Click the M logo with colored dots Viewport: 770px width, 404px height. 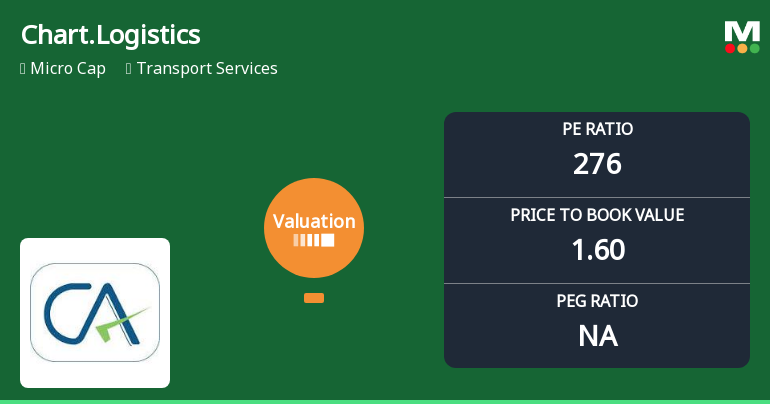coord(741,37)
